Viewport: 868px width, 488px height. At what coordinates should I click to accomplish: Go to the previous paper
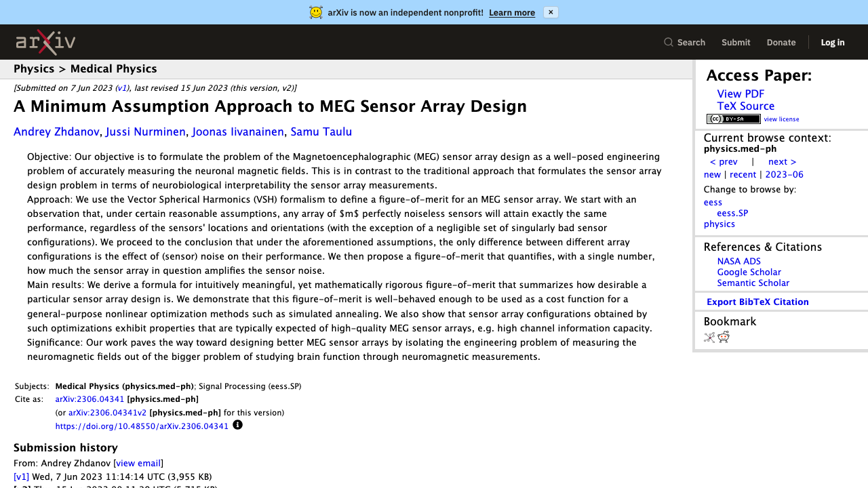pos(724,162)
